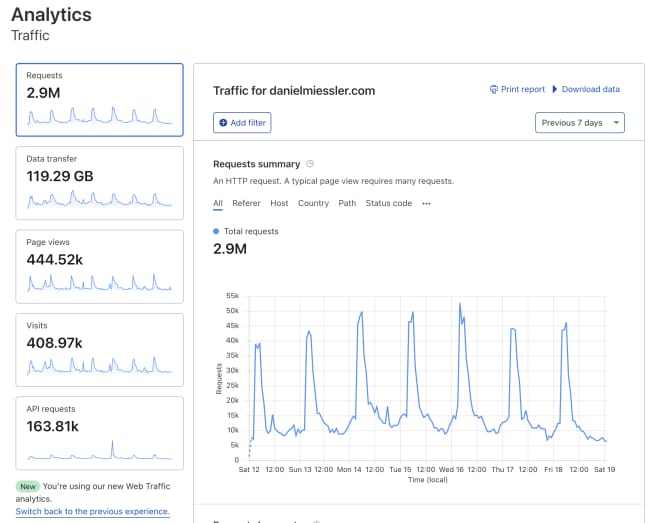Viewport: 650px width, 523px height.
Task: Click the 55k y-axis label
Action: click(232, 296)
